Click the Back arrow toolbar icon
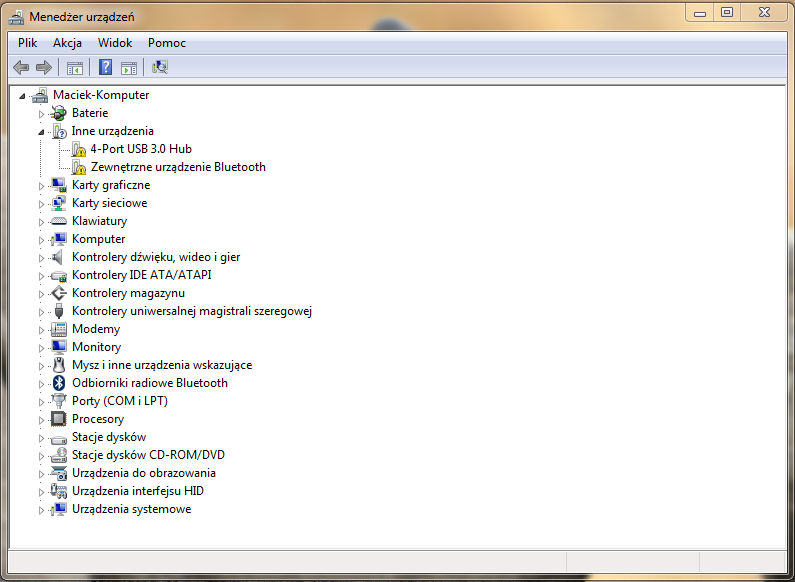Image resolution: width=795 pixels, height=582 pixels. coord(21,67)
